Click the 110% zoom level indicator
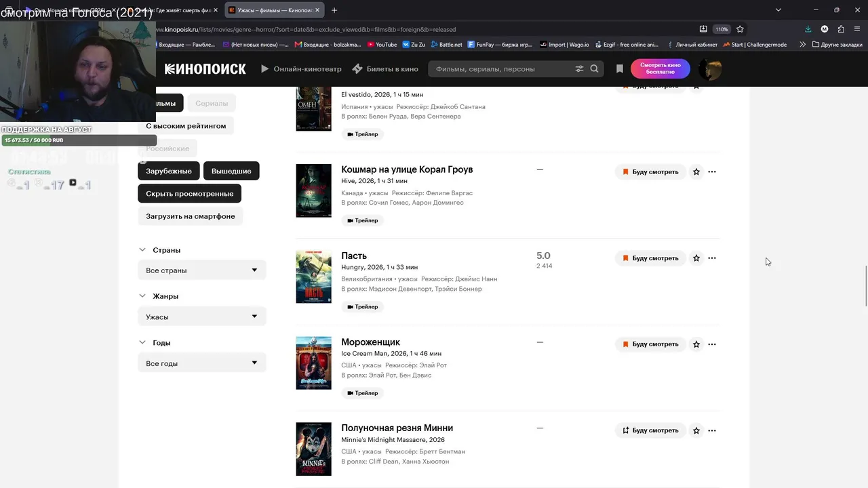Viewport: 868px width, 488px height. (x=722, y=29)
